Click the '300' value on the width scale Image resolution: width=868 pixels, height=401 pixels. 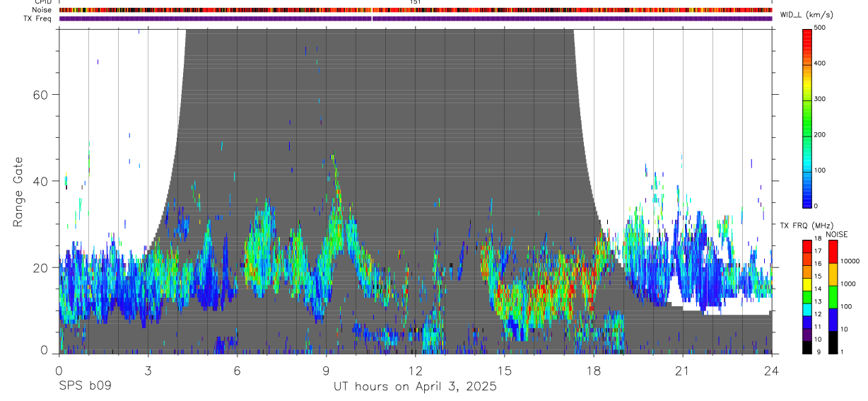(x=820, y=99)
